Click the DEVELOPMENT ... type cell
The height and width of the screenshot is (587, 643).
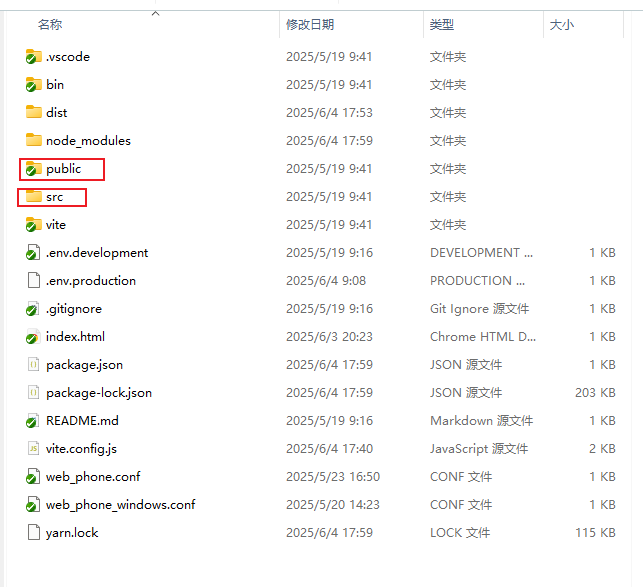pyautogui.click(x=481, y=253)
